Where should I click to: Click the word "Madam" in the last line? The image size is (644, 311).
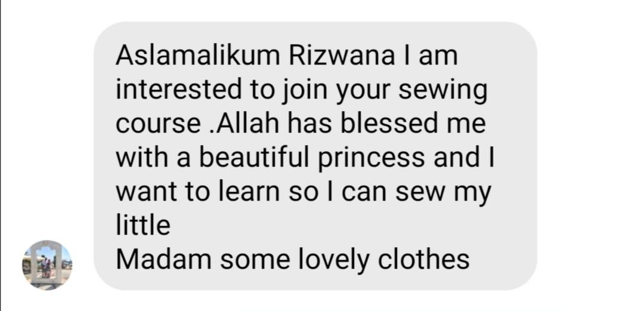[163, 260]
